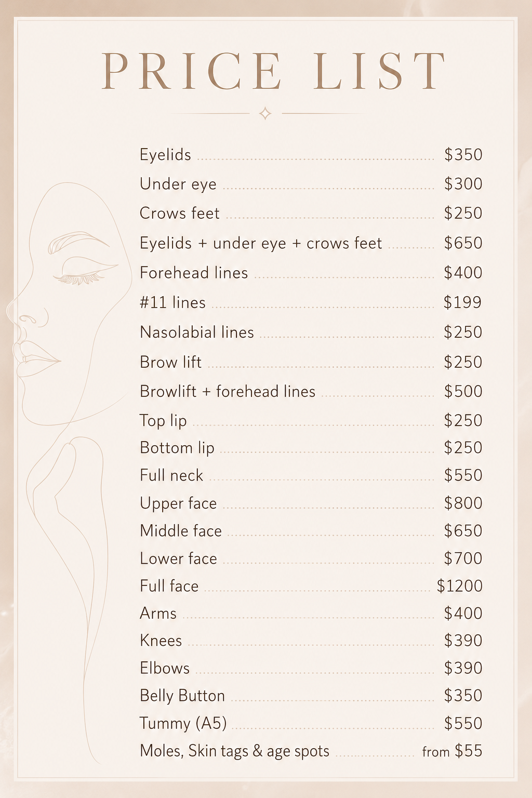532x798 pixels.
Task: Click the Top lip label
Action: [x=163, y=421]
